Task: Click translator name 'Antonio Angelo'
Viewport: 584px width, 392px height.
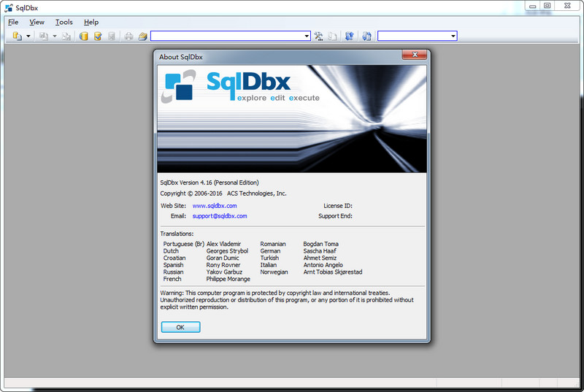Action: [x=323, y=265]
